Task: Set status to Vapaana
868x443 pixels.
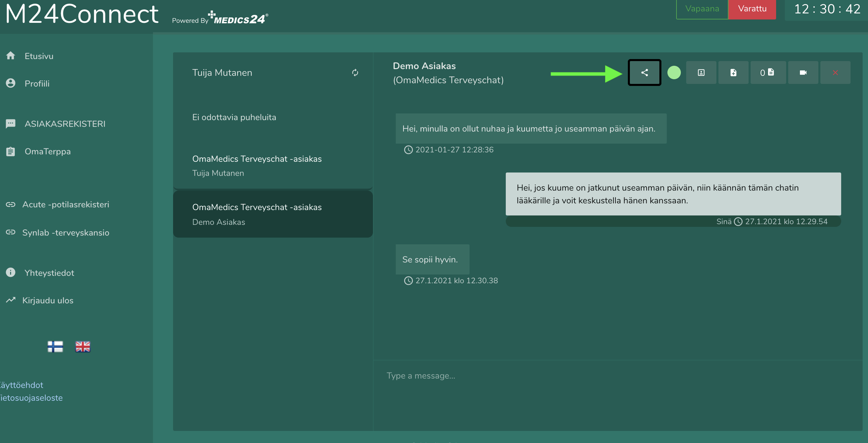Action: [702, 9]
